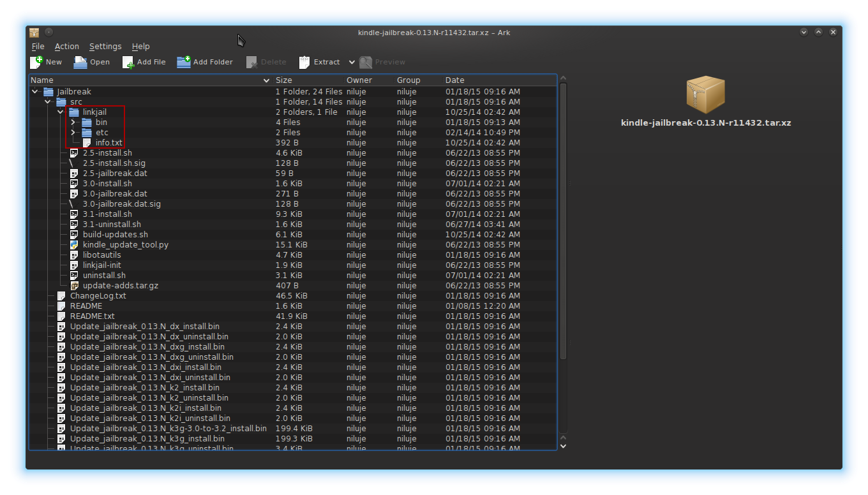Select the 3.1-install.sh file name
The image size is (868, 495).
coord(107,214)
